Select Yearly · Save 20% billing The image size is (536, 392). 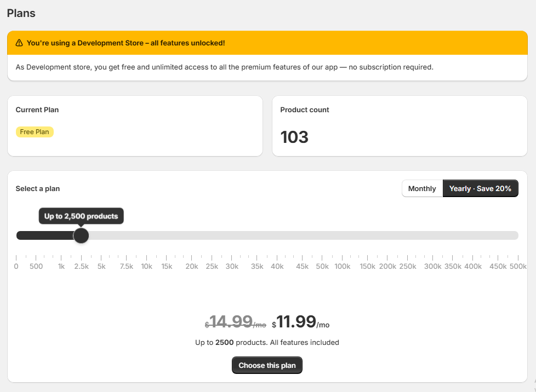click(480, 188)
